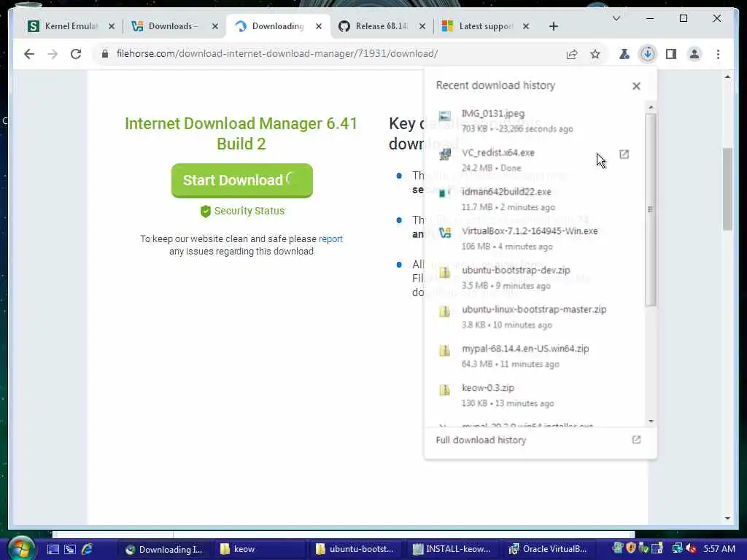Click the page scroll-down arrow

727,518
